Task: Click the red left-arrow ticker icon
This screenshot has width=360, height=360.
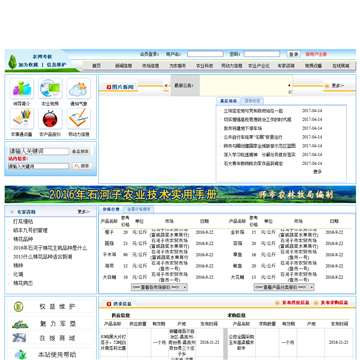Action: click(x=167, y=86)
